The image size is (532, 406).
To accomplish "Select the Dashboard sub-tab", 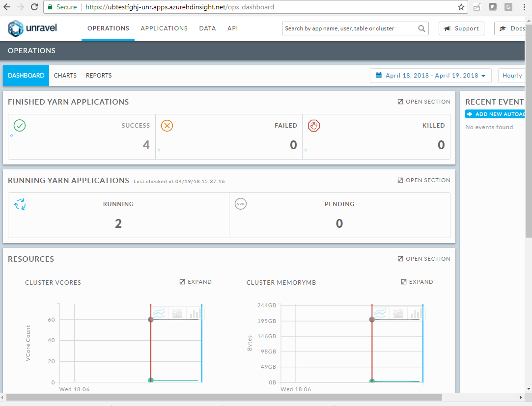I will [26, 75].
